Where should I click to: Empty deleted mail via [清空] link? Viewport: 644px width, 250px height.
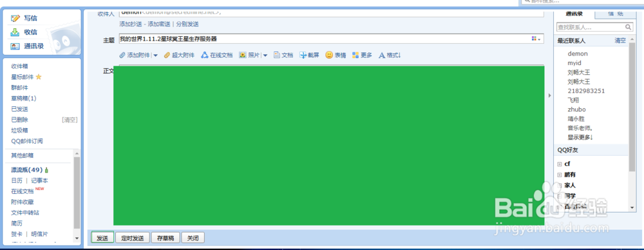[x=70, y=120]
